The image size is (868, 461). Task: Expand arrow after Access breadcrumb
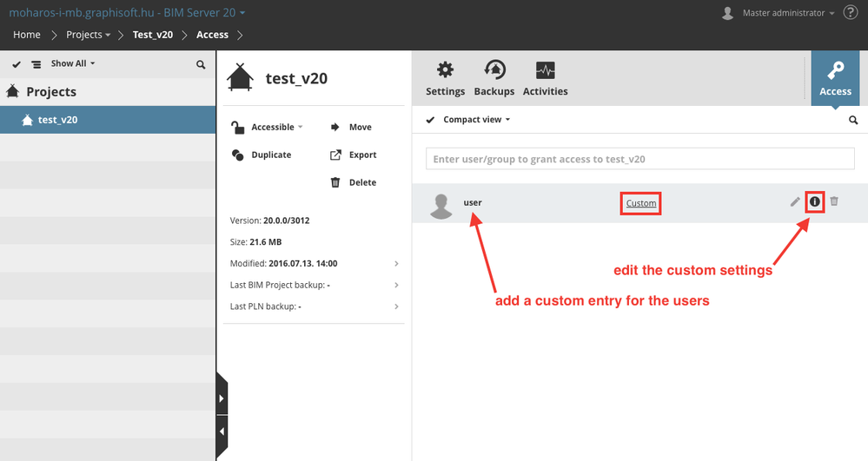tap(240, 35)
